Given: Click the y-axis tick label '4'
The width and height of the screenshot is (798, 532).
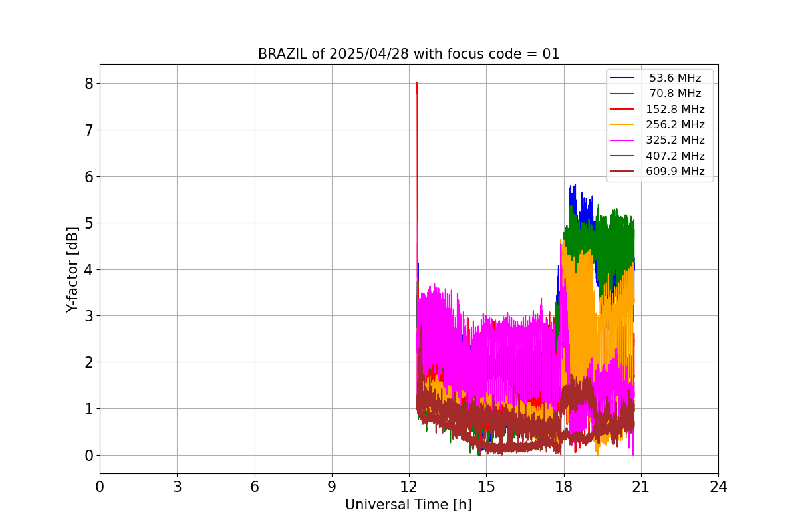Looking at the screenshot, I should tap(88, 269).
